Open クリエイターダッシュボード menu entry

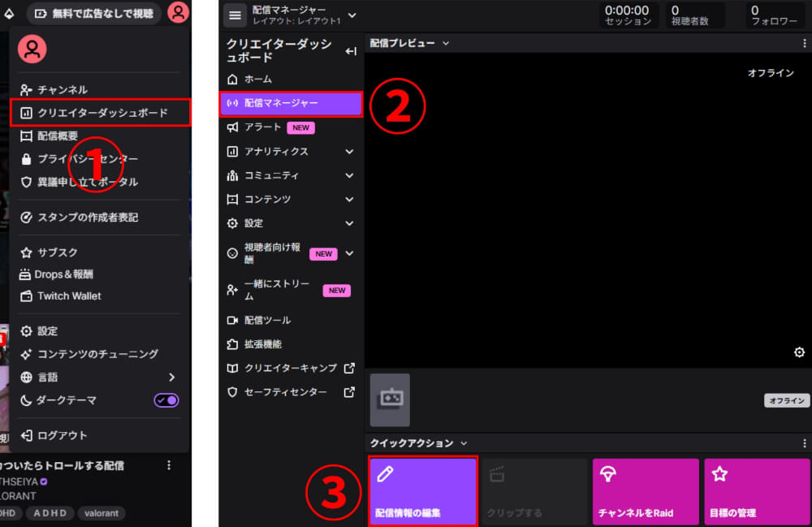(x=101, y=112)
